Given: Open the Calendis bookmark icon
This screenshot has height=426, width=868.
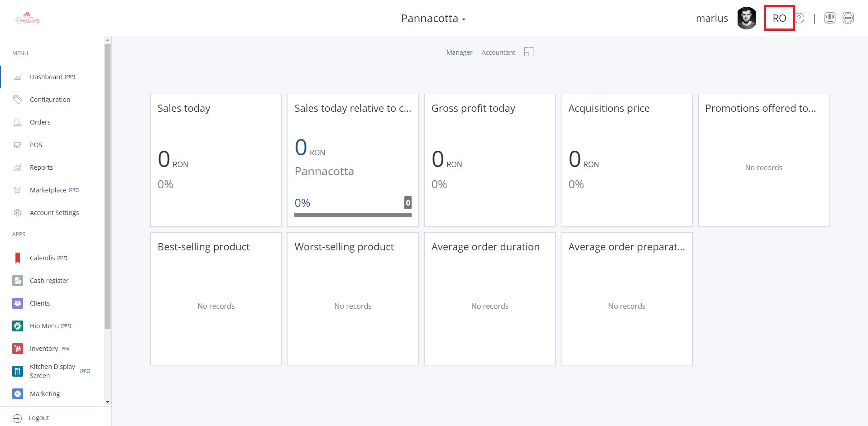Looking at the screenshot, I should pos(18,258).
